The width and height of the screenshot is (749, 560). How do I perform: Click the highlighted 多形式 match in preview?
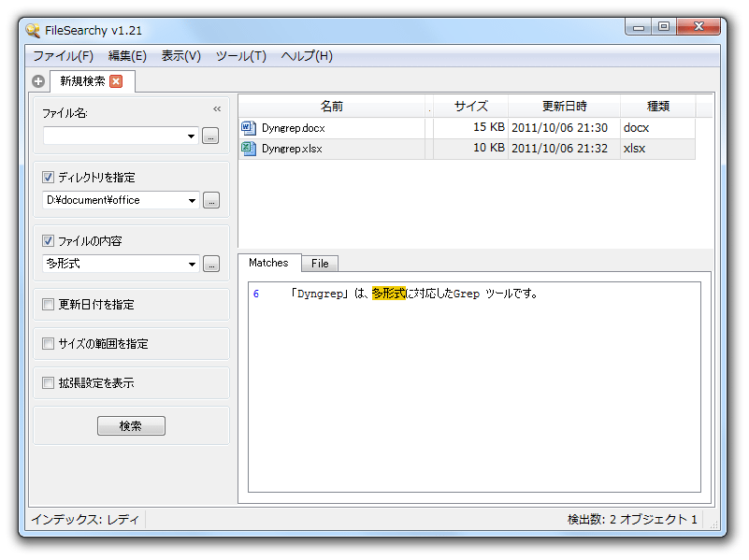pos(389,294)
